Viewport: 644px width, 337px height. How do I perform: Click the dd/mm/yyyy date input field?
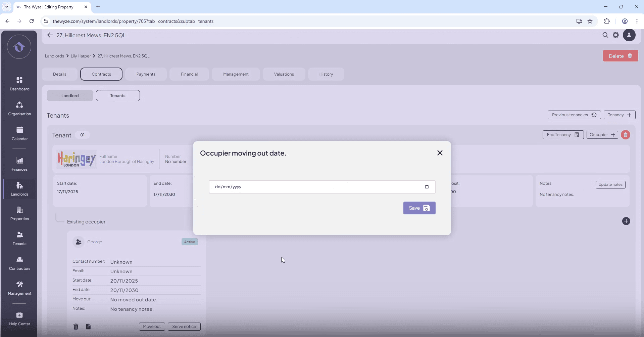point(315,187)
